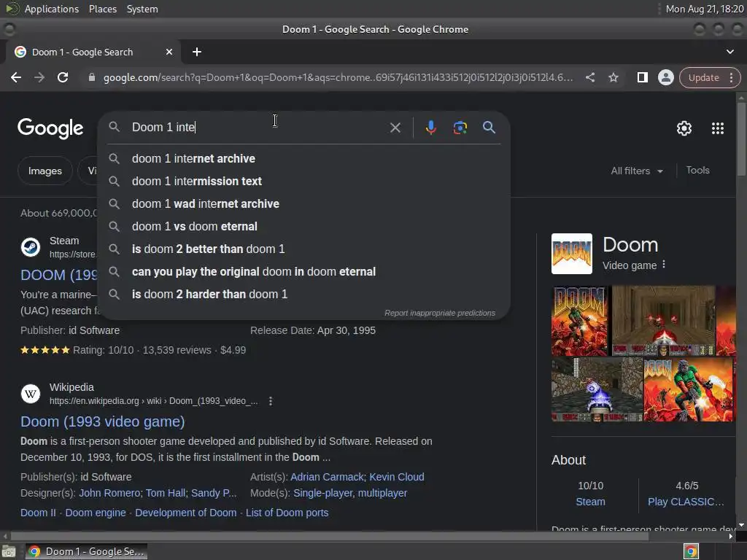This screenshot has width=747, height=560.
Task: Click Report inappropriate predictions link
Action: [x=440, y=313]
